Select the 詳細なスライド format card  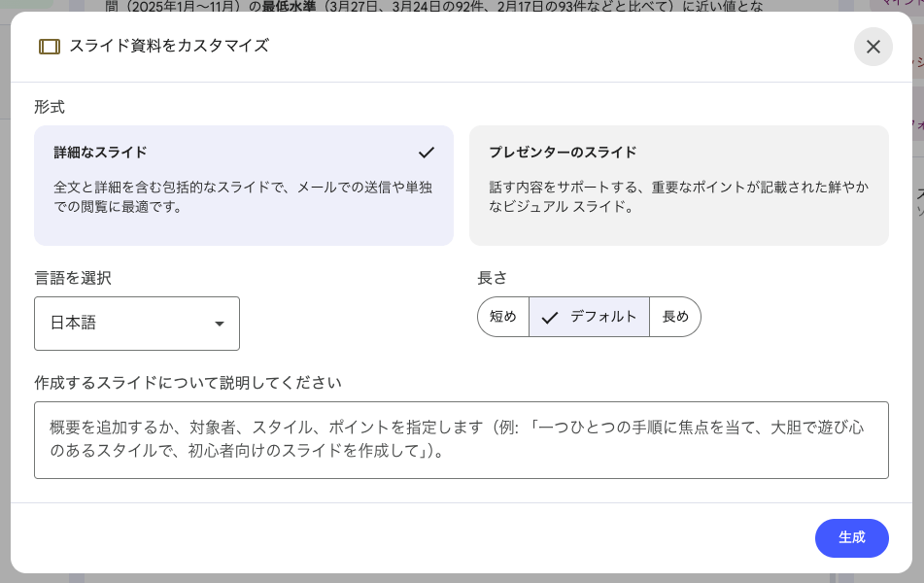coord(243,185)
